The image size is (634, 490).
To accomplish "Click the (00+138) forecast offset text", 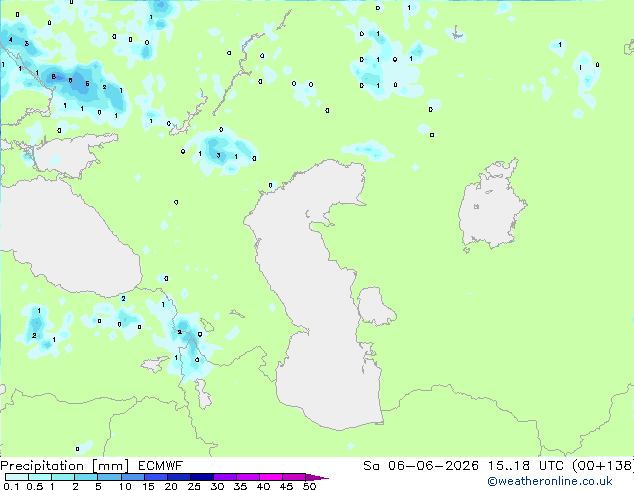I will [x=603, y=466].
